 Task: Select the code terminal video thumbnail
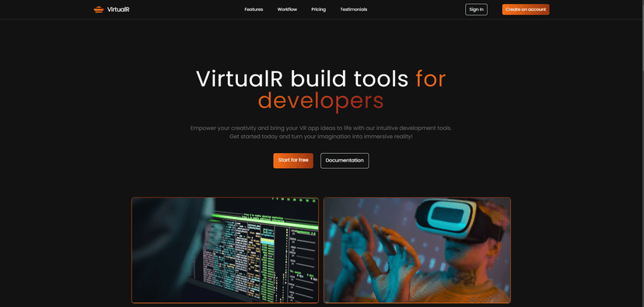pos(225,250)
